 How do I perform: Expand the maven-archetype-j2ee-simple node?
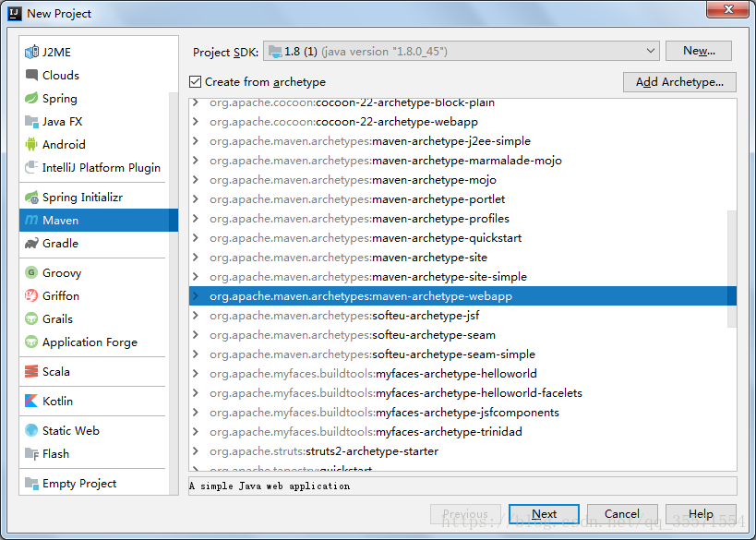(196, 141)
